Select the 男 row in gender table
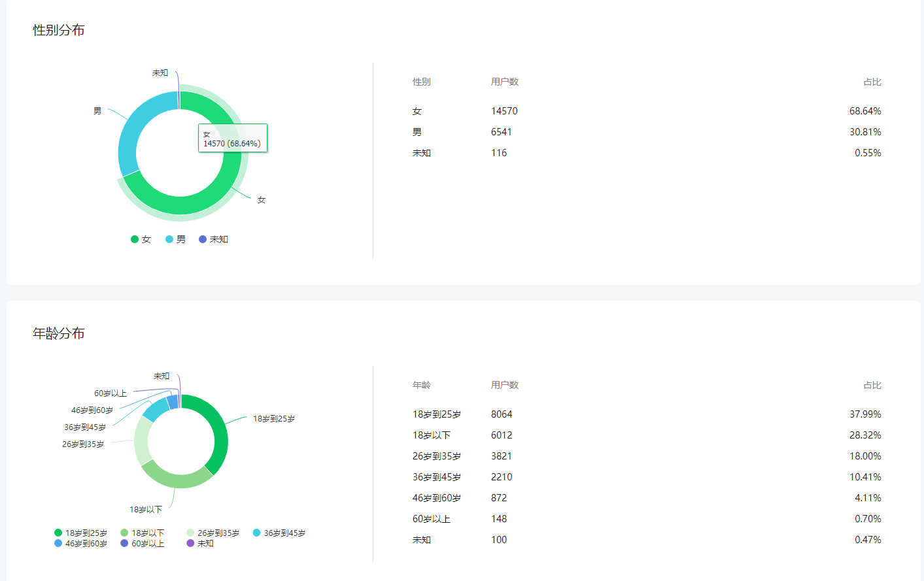 (646, 132)
